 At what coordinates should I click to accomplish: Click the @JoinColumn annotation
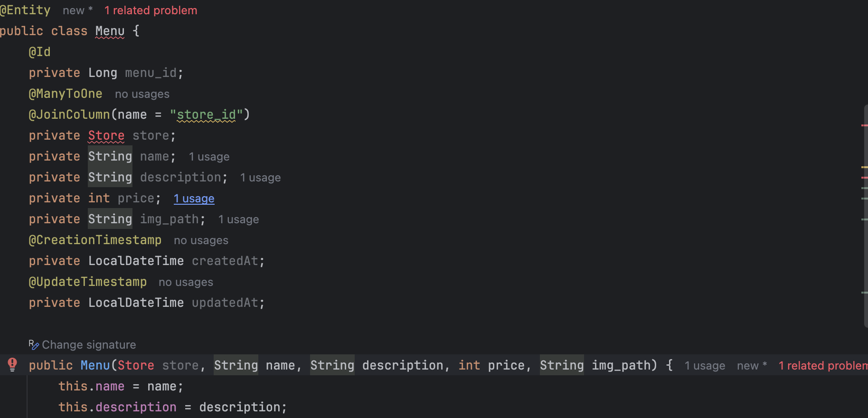click(69, 115)
